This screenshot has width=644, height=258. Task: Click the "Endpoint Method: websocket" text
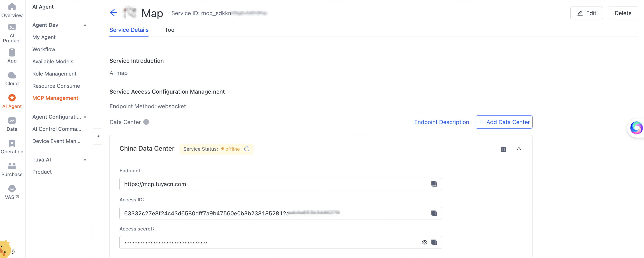[x=148, y=106]
